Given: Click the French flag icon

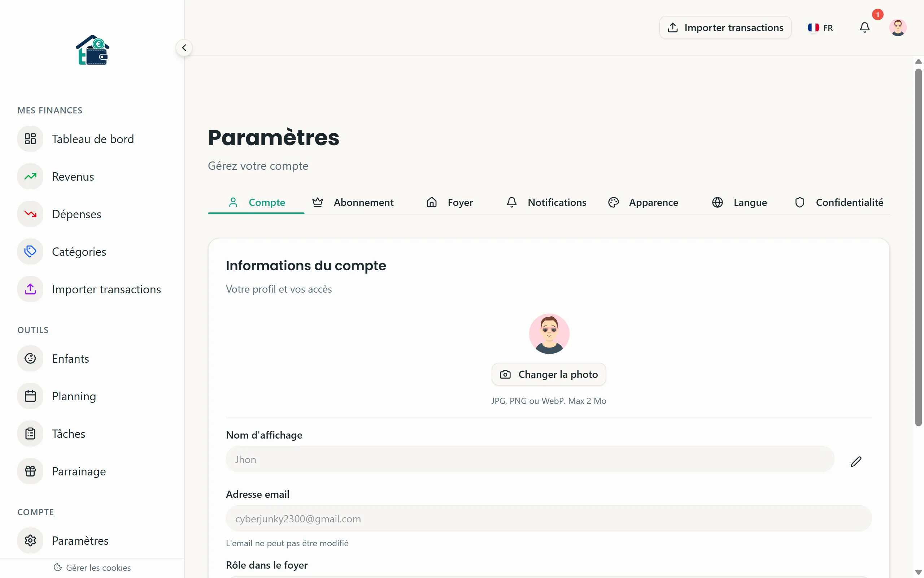Looking at the screenshot, I should 813,27.
